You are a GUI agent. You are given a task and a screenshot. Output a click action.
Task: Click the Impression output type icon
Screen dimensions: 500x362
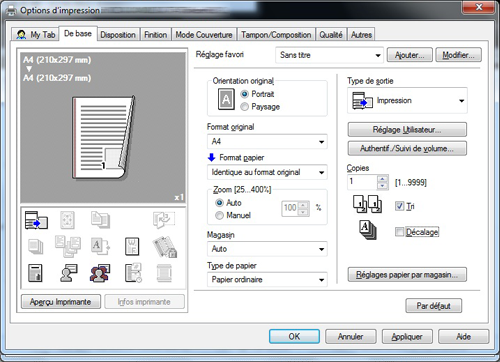[x=362, y=101]
